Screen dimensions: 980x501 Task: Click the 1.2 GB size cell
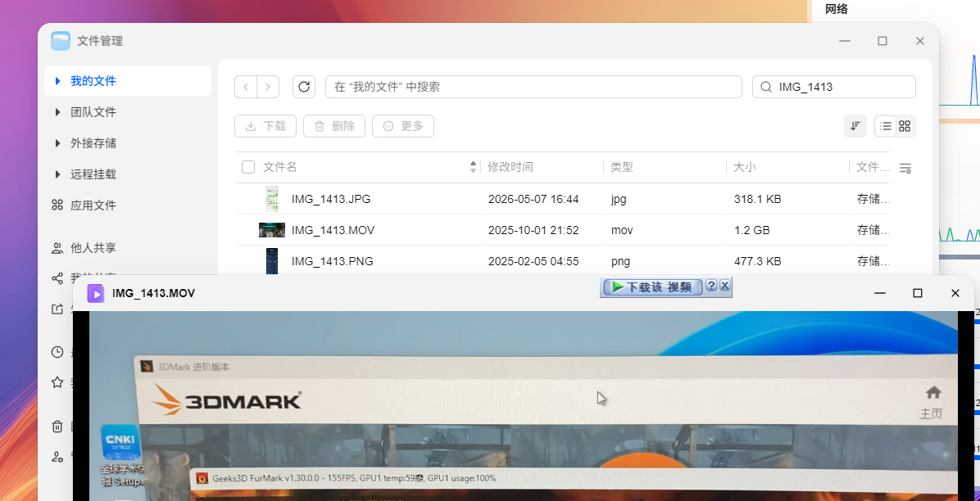coord(752,230)
